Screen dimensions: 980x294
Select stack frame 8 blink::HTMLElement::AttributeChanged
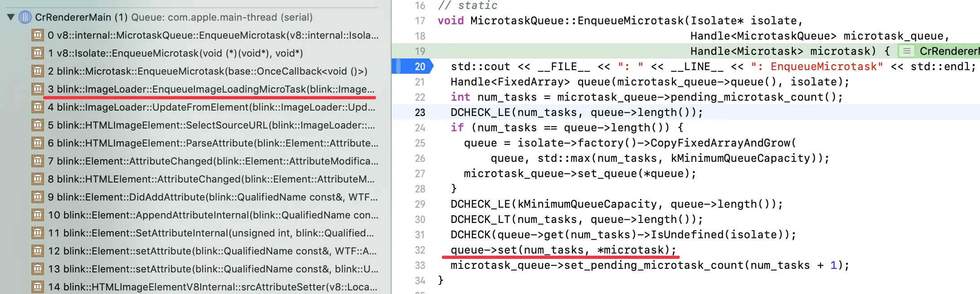(x=211, y=179)
